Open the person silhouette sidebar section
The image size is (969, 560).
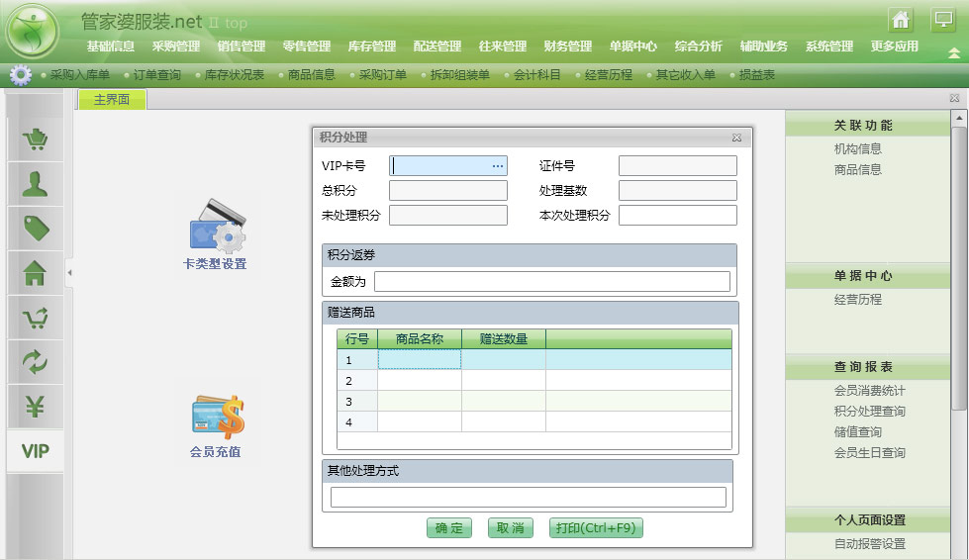36,184
